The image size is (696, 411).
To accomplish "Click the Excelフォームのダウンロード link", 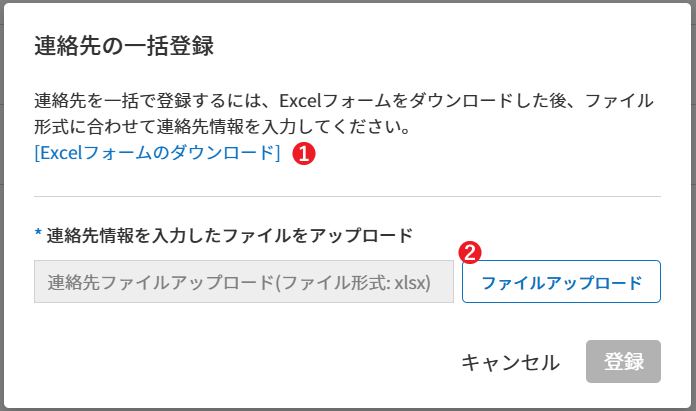I will pos(157,153).
